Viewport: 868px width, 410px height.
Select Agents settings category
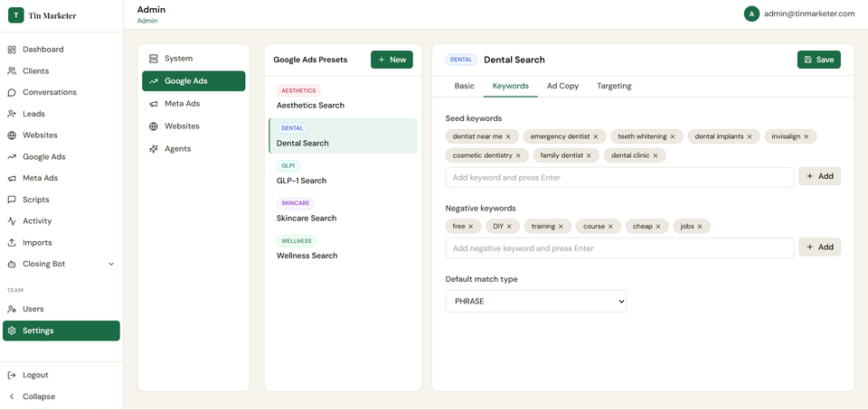193,149
